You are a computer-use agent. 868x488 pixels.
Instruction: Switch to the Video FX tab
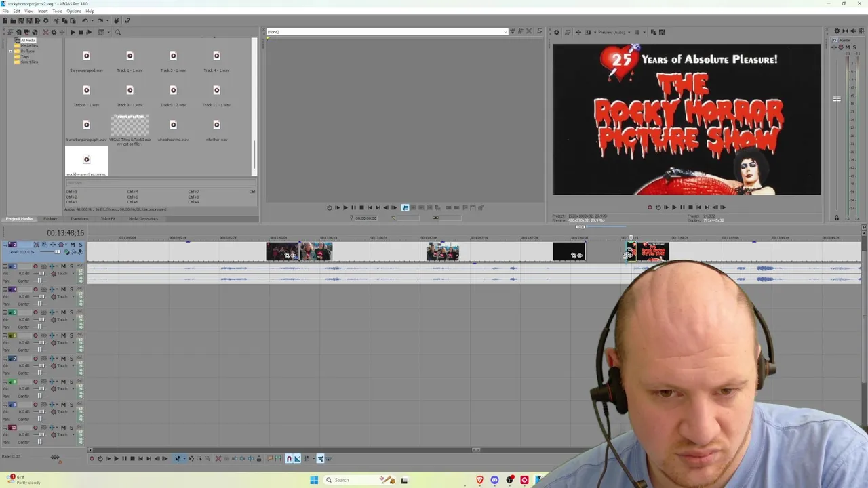pos(108,219)
